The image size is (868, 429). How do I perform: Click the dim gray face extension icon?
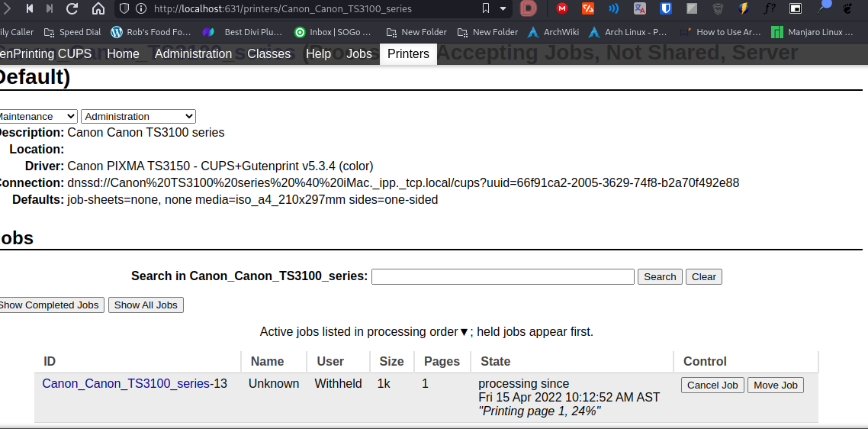coord(718,8)
